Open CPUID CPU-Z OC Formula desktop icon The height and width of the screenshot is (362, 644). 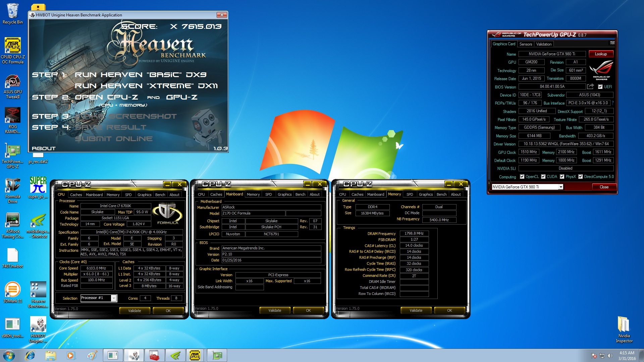click(x=12, y=50)
